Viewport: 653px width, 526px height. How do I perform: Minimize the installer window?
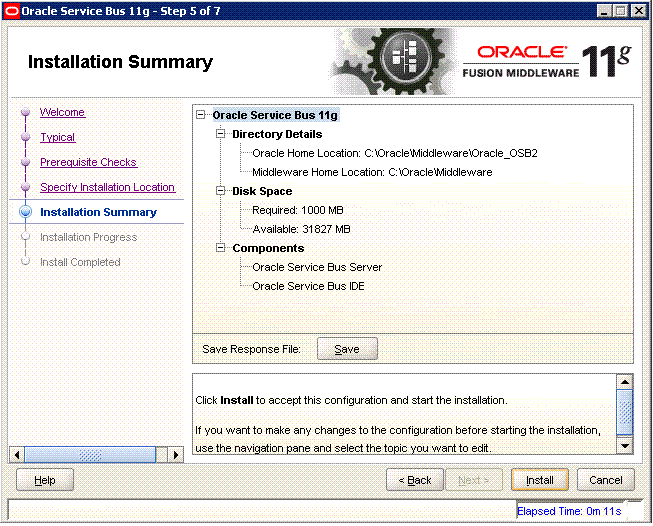pos(604,11)
